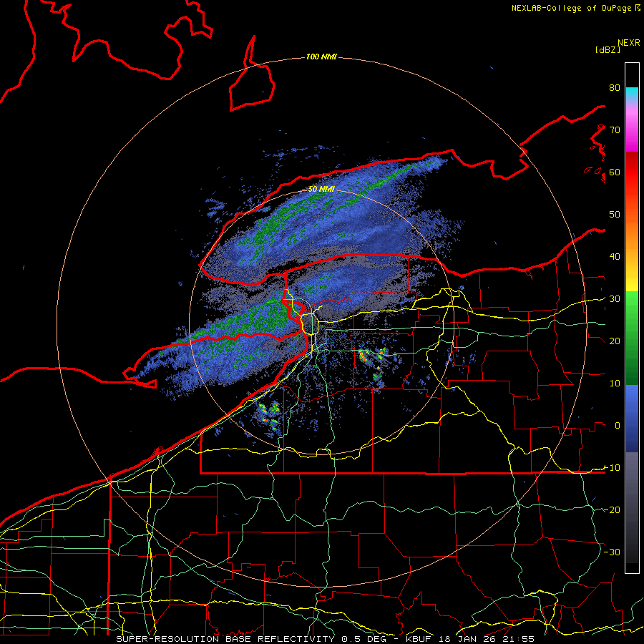644x644 pixels.
Task: Click the [dBZ] unit label
Action: [x=608, y=49]
